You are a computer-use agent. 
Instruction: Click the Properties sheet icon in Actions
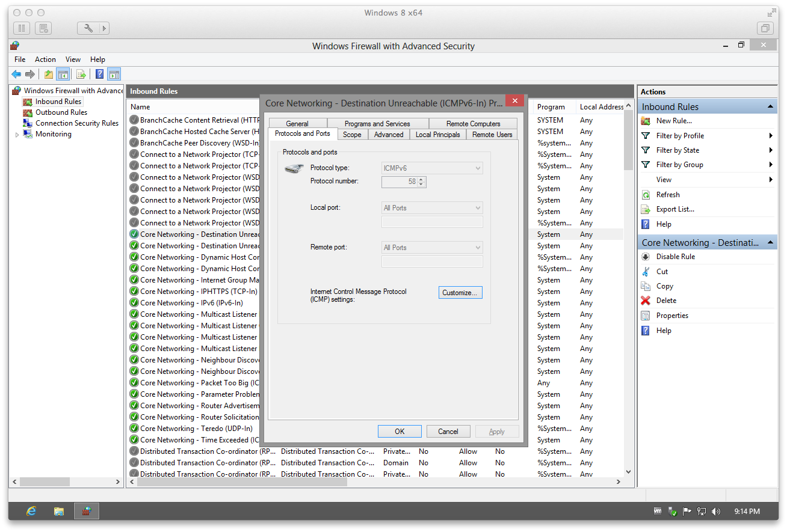[x=646, y=316]
